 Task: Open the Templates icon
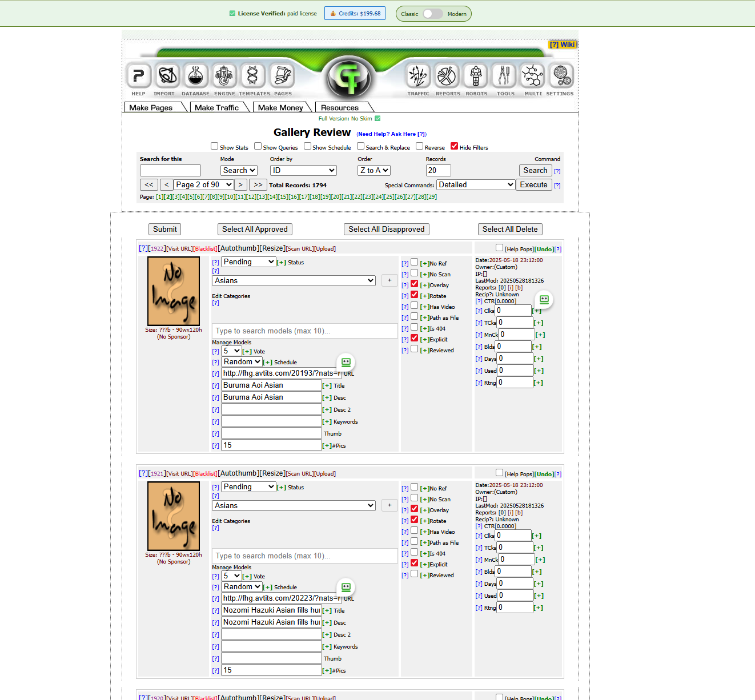[253, 76]
